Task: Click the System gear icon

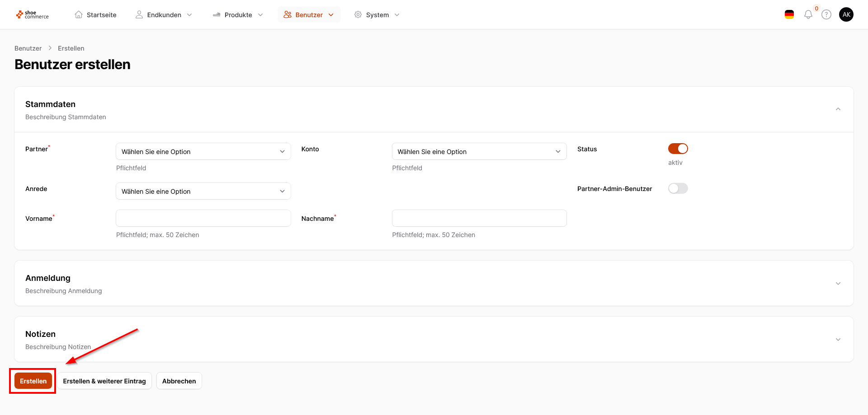Action: [x=358, y=15]
